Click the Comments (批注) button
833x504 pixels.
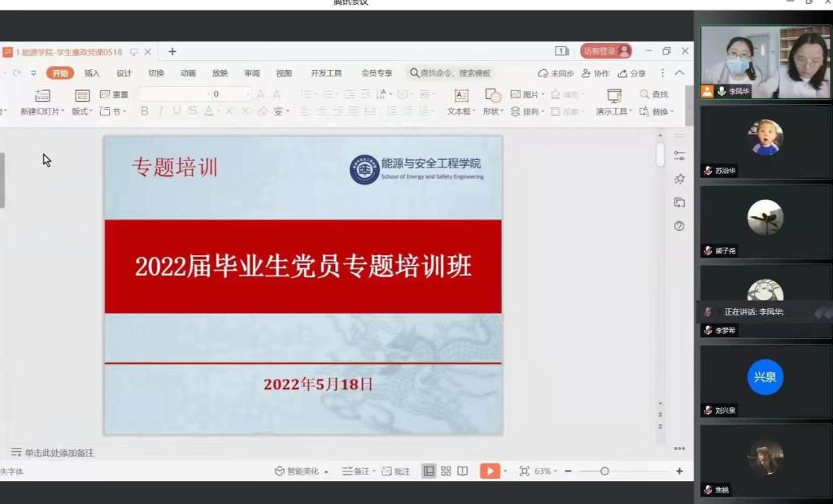pyautogui.click(x=396, y=471)
